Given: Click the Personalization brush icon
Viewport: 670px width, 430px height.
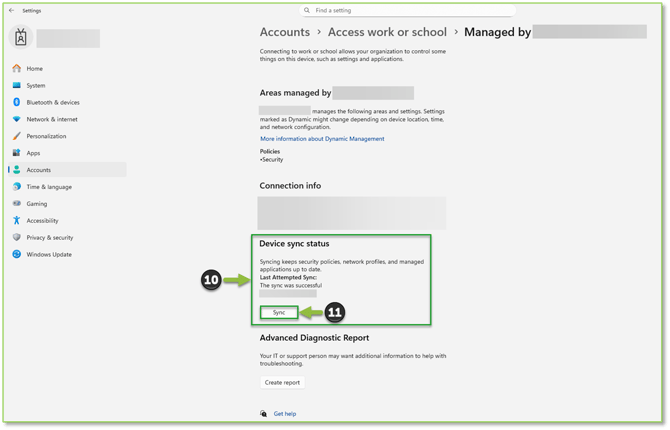Looking at the screenshot, I should [x=17, y=136].
